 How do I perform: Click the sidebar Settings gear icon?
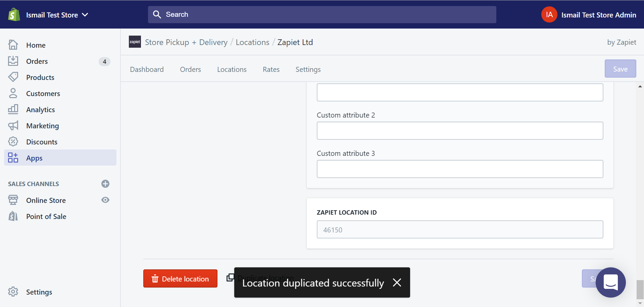(x=13, y=292)
